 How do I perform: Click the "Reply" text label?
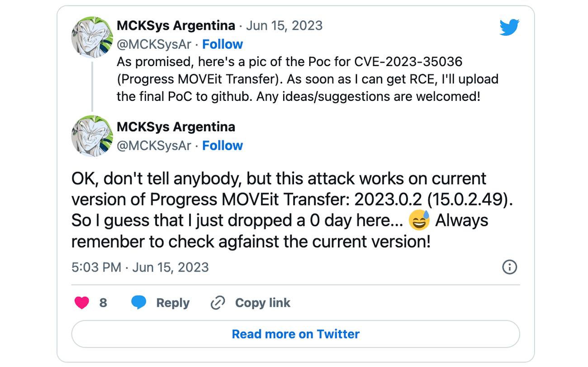tap(173, 303)
